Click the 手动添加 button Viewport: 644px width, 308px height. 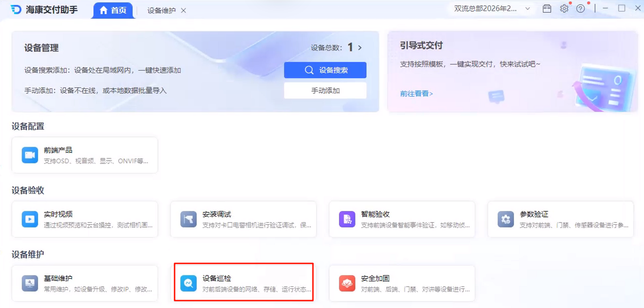[x=325, y=91]
